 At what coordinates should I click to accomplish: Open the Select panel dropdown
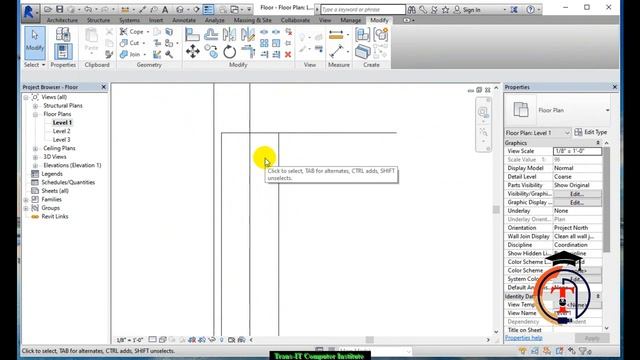click(x=35, y=65)
